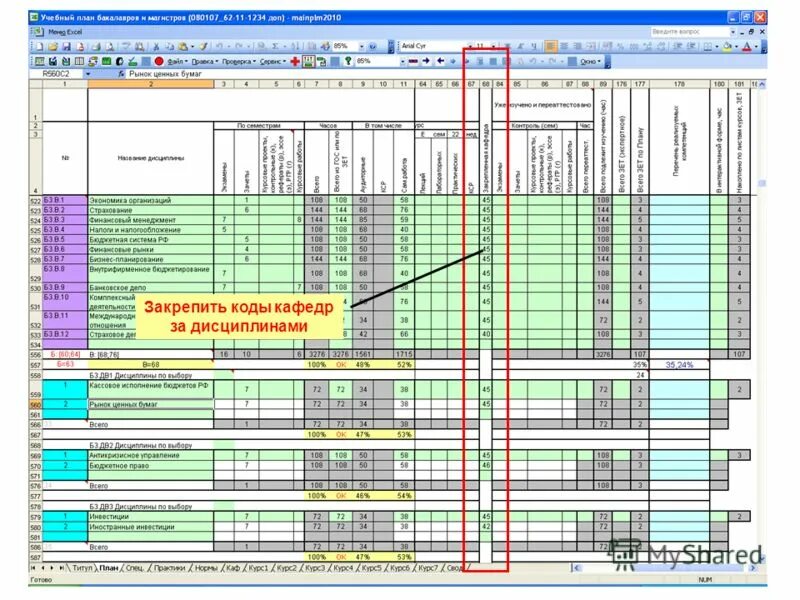The width and height of the screenshot is (800, 600).
Task: Open the Сервис menu
Action: [x=273, y=61]
